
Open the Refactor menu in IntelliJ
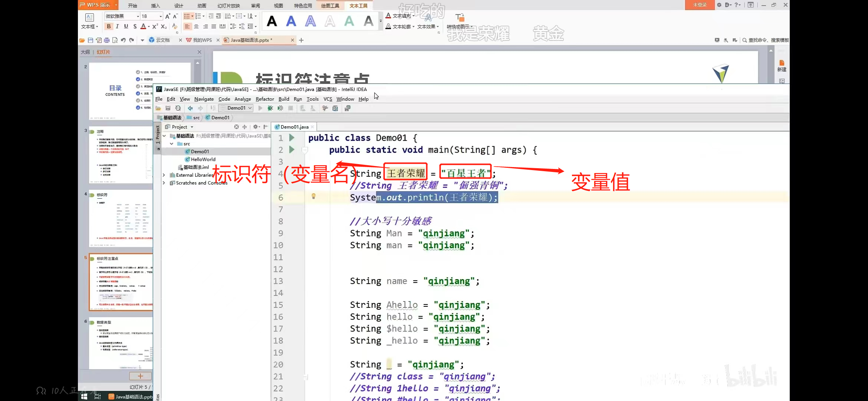(x=264, y=99)
